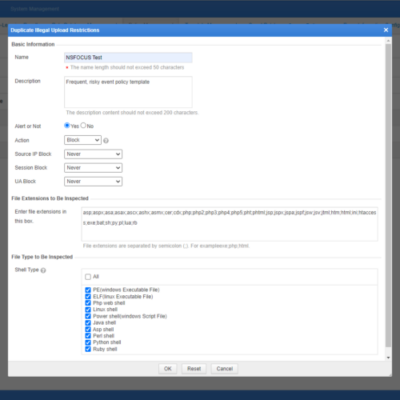Click the Reset button

click(x=194, y=369)
